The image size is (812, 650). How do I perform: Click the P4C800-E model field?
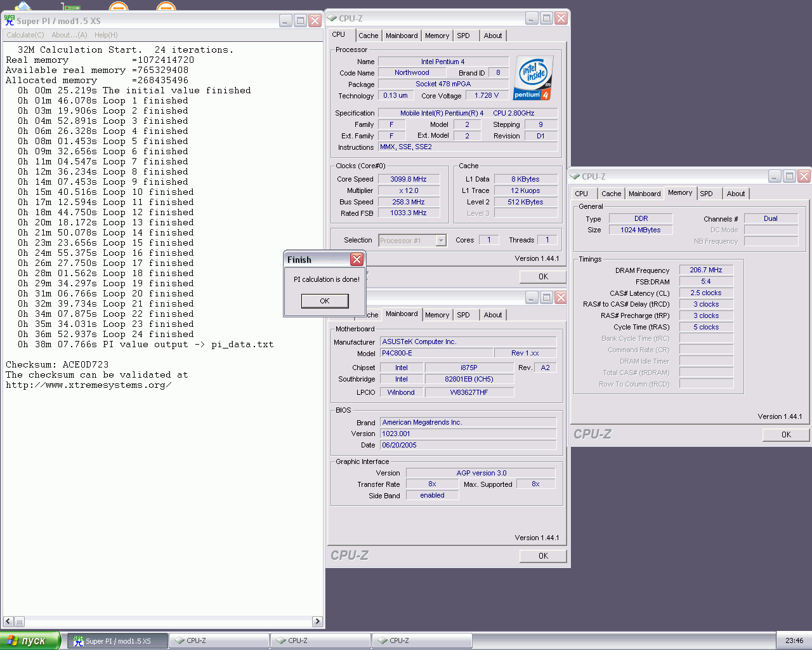click(436, 353)
